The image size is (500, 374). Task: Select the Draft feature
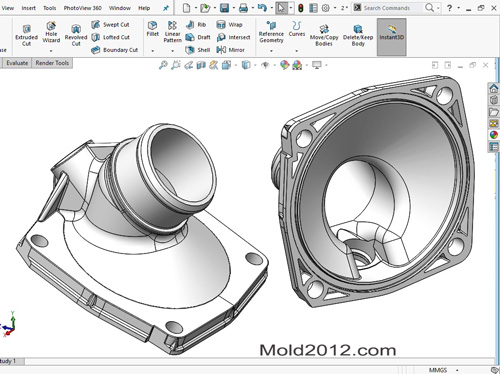click(198, 37)
